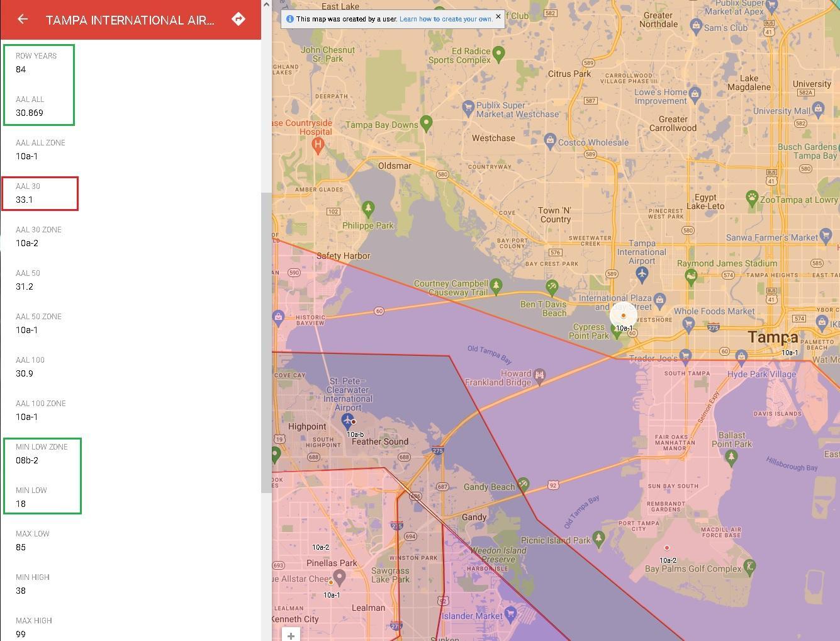Click the zoom in plus button
Screen dimensions: 840x641
[291, 635]
